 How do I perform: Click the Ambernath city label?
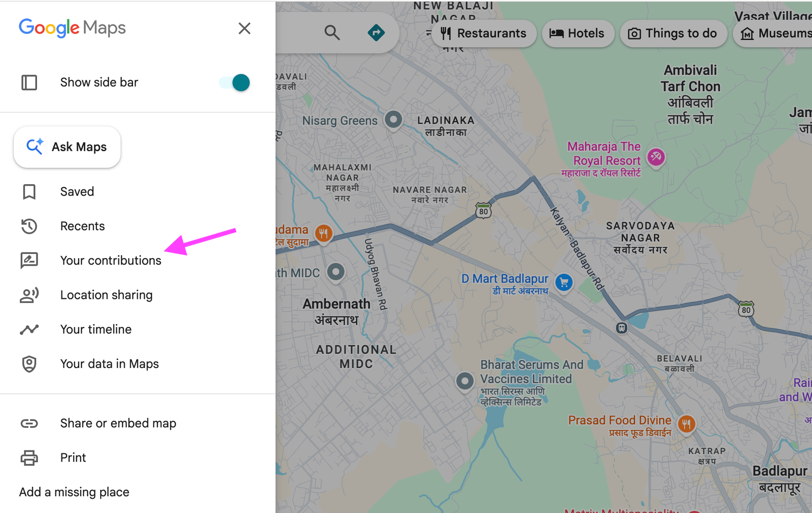(x=336, y=312)
